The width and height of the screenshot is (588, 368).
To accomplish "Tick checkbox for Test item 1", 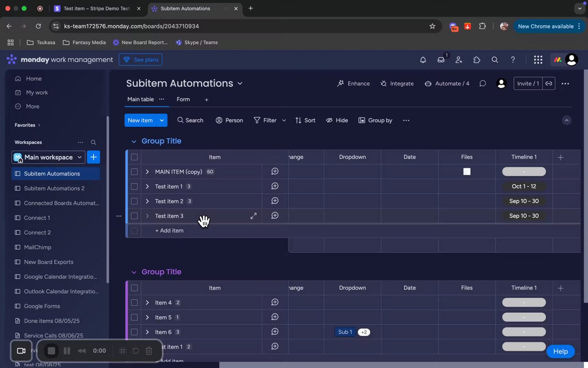I will [x=134, y=186].
